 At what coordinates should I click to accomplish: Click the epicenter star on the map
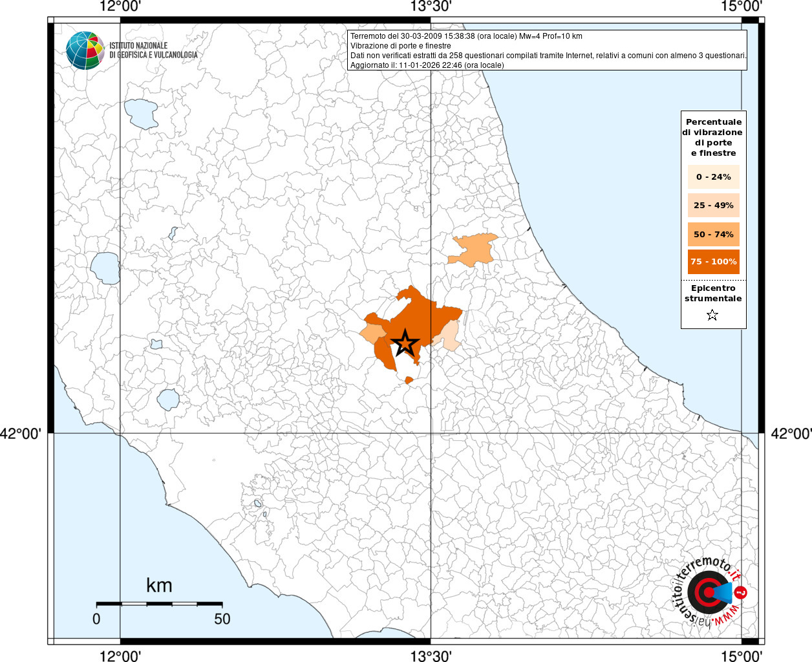405,343
